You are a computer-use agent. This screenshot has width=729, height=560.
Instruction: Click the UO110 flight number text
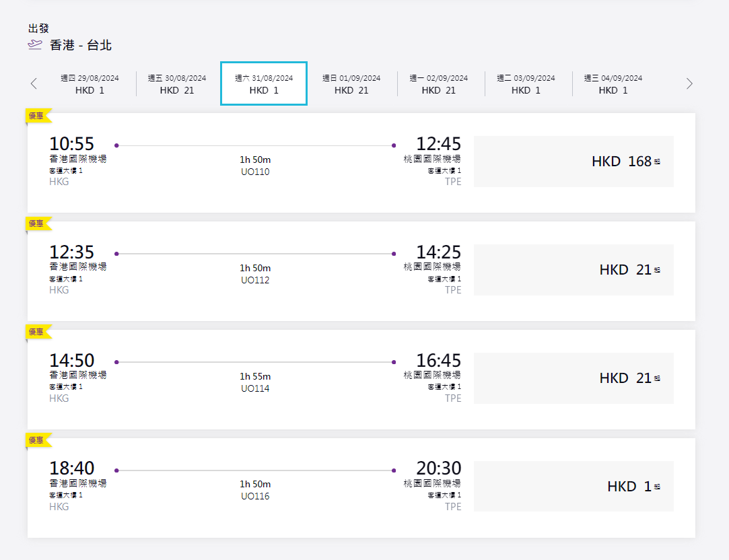pyautogui.click(x=255, y=172)
